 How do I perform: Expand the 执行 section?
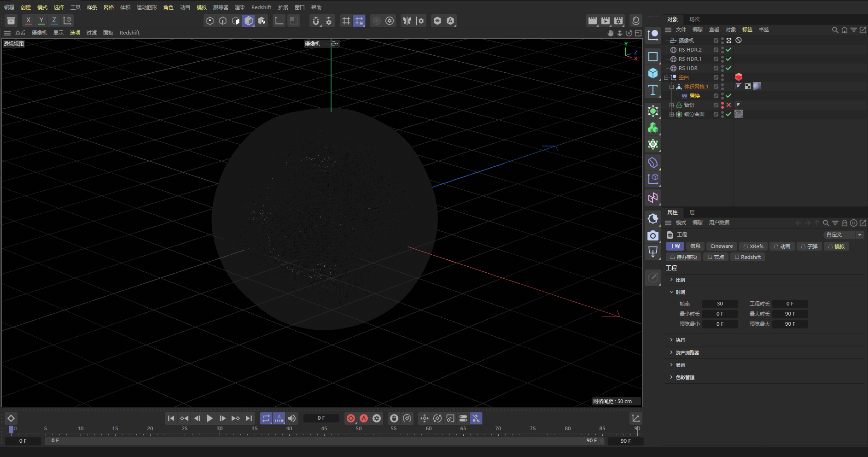coord(671,340)
